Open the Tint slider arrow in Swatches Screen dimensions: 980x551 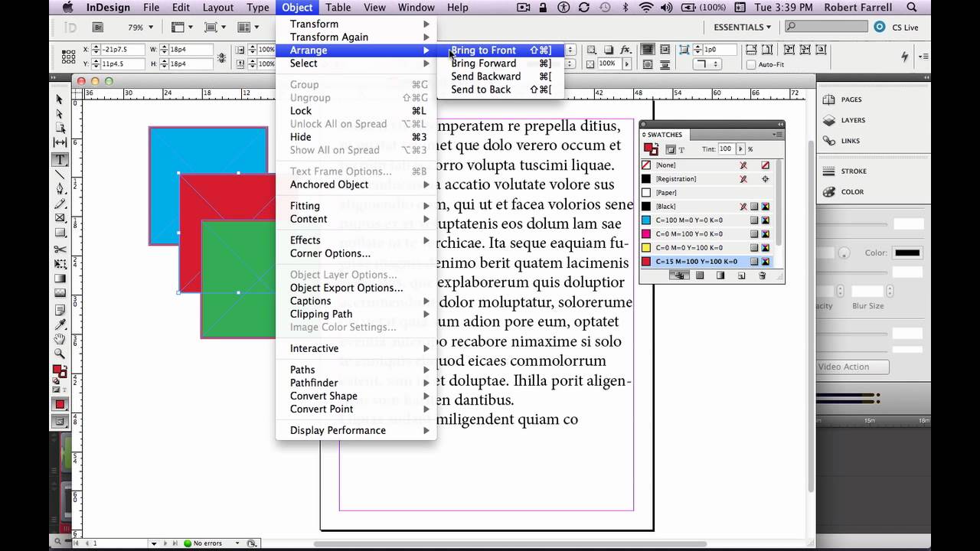740,148
